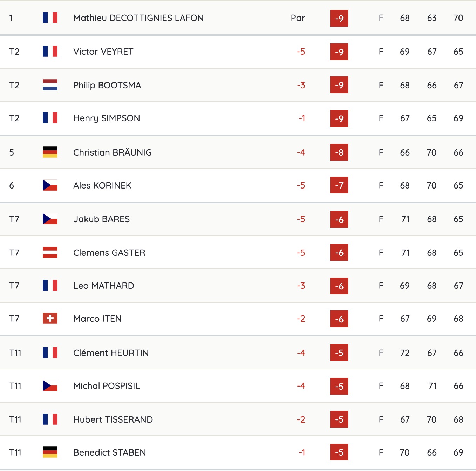
Task: Click the German flag next to Benedict STABEN
Action: tap(50, 452)
